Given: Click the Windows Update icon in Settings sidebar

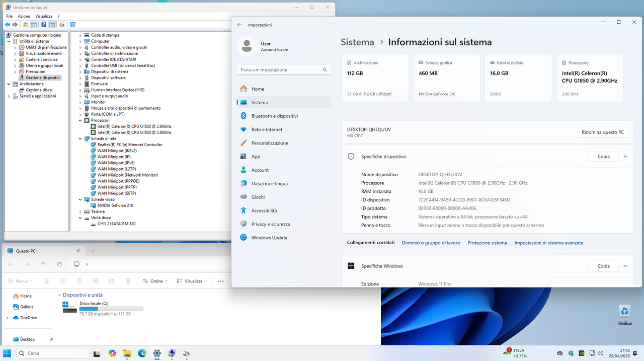Looking at the screenshot, I should click(244, 237).
